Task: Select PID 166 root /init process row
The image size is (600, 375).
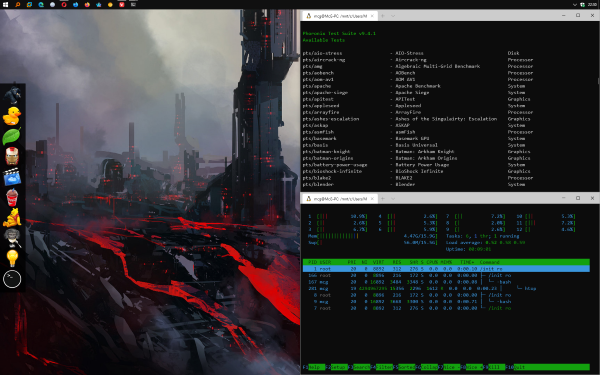Action: [x=446, y=276]
